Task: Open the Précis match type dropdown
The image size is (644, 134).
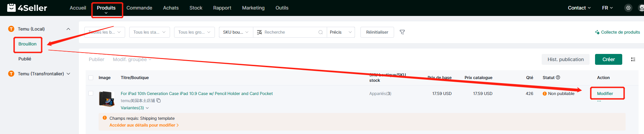Action: pyautogui.click(x=341, y=32)
